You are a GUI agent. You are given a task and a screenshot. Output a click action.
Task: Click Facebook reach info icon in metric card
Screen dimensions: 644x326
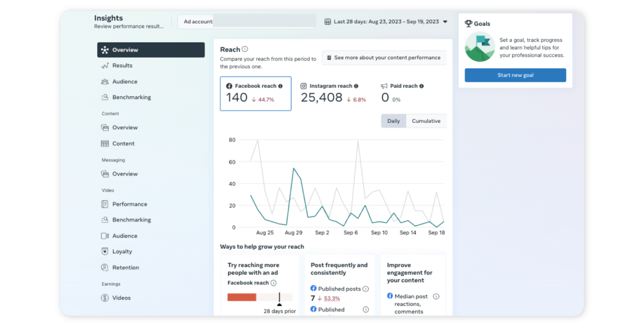point(281,86)
